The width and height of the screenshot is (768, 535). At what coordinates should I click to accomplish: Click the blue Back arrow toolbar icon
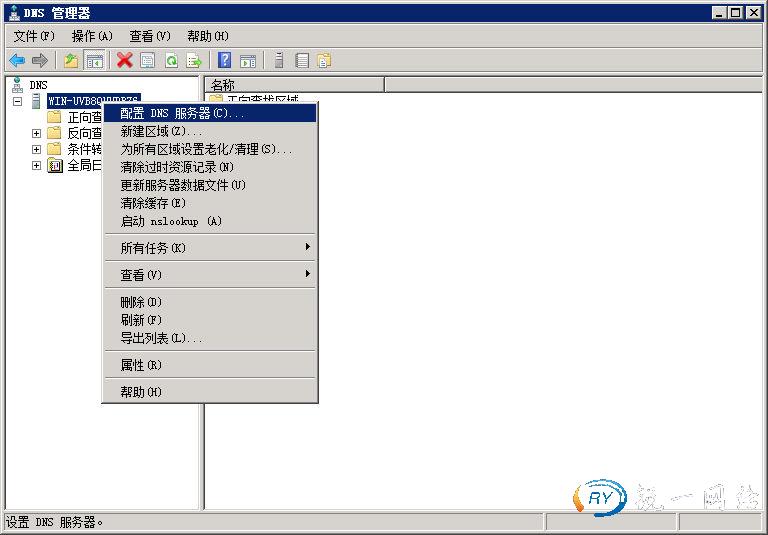[x=17, y=61]
